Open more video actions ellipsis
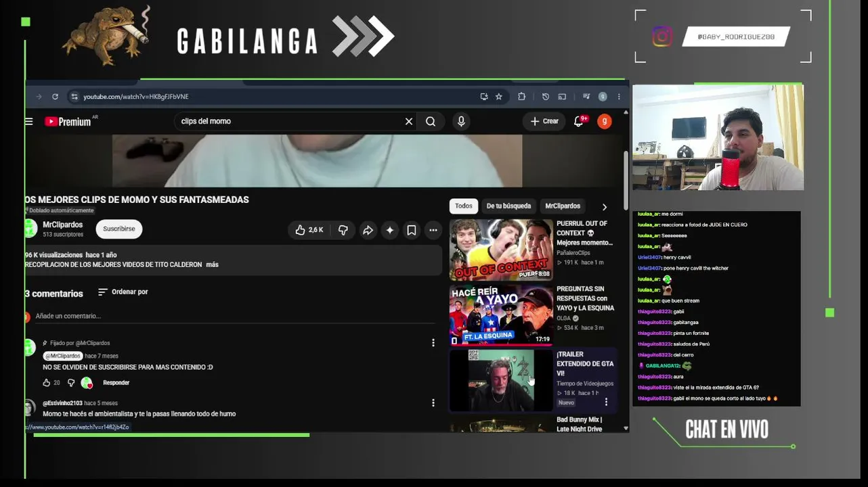 tap(433, 230)
